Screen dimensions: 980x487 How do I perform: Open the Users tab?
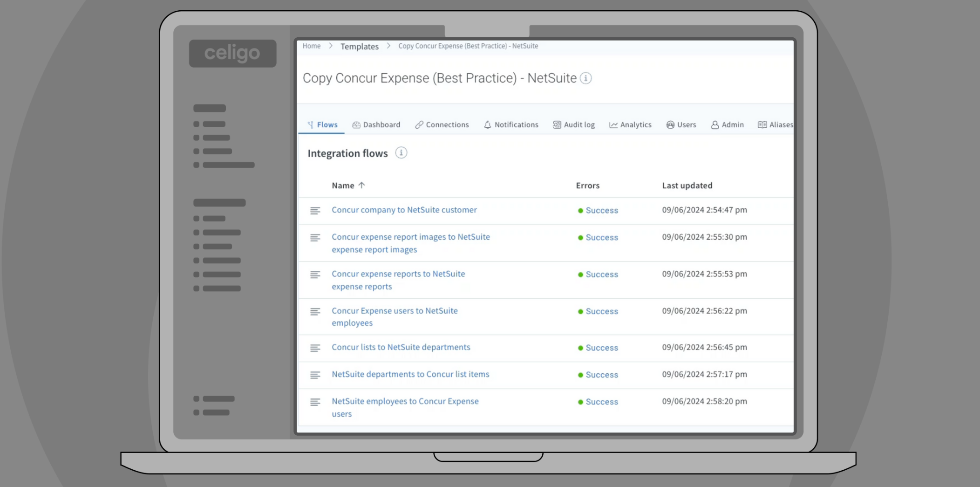click(x=681, y=124)
